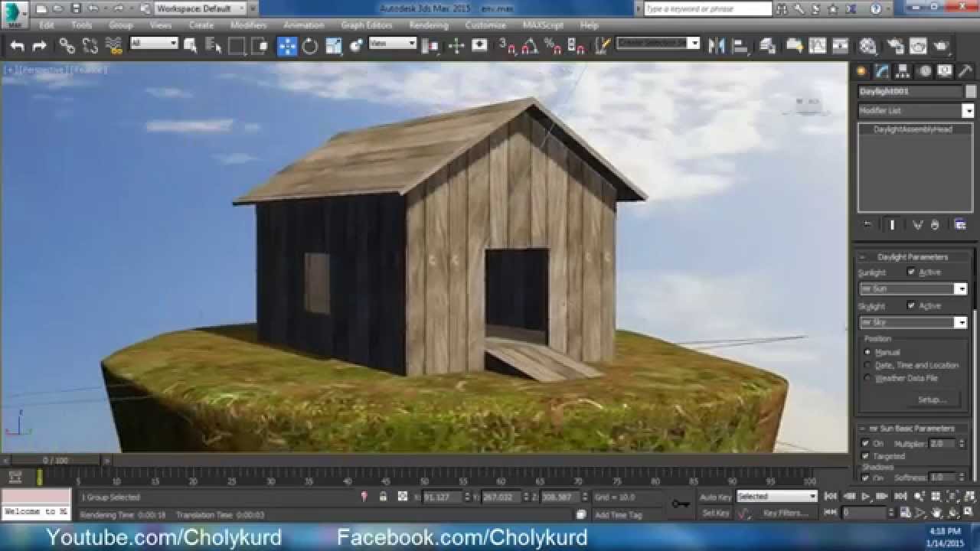Open the 3ds Max application menu logo

click(x=15, y=14)
